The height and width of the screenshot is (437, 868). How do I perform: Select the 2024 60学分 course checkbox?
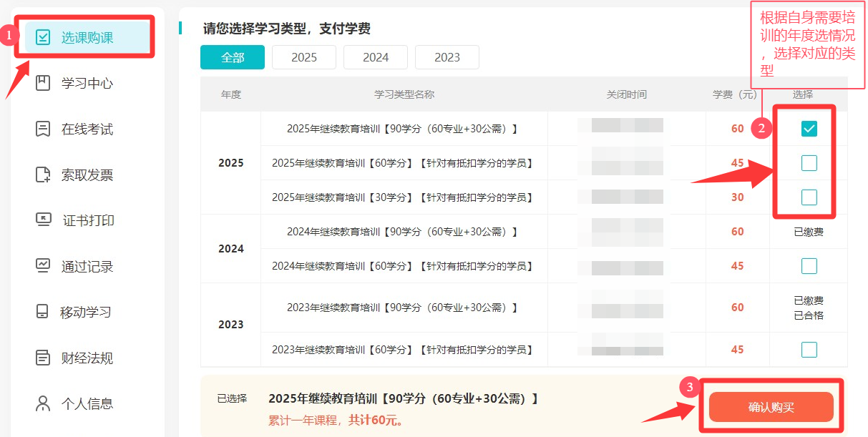pyautogui.click(x=809, y=266)
